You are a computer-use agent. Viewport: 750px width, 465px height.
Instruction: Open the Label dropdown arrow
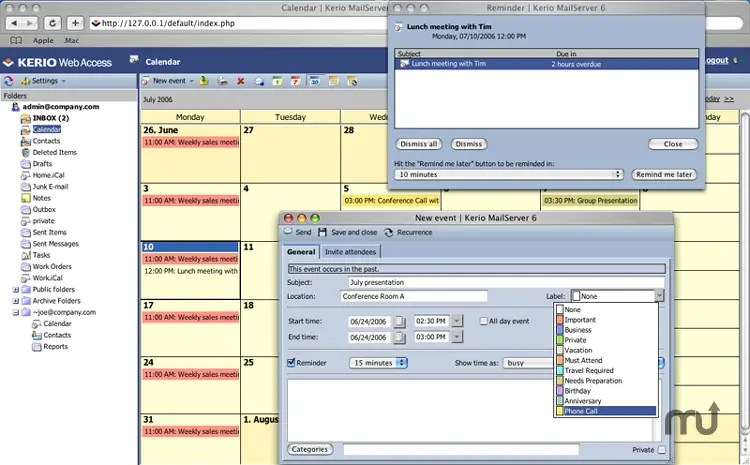pos(659,296)
